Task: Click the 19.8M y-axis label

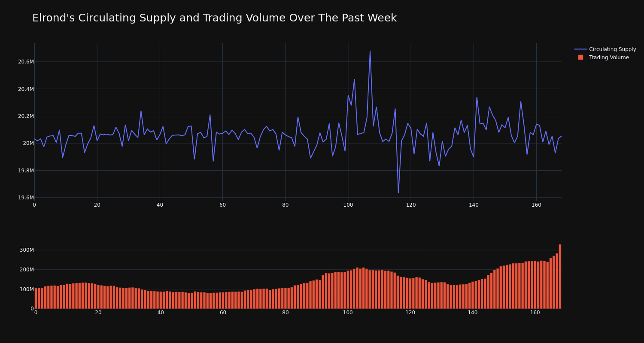Action: (x=26, y=171)
